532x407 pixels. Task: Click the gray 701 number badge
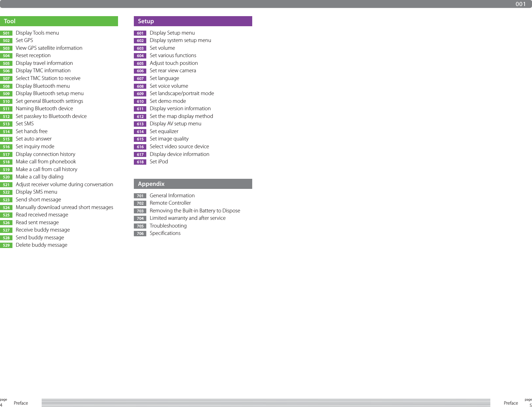pos(140,196)
